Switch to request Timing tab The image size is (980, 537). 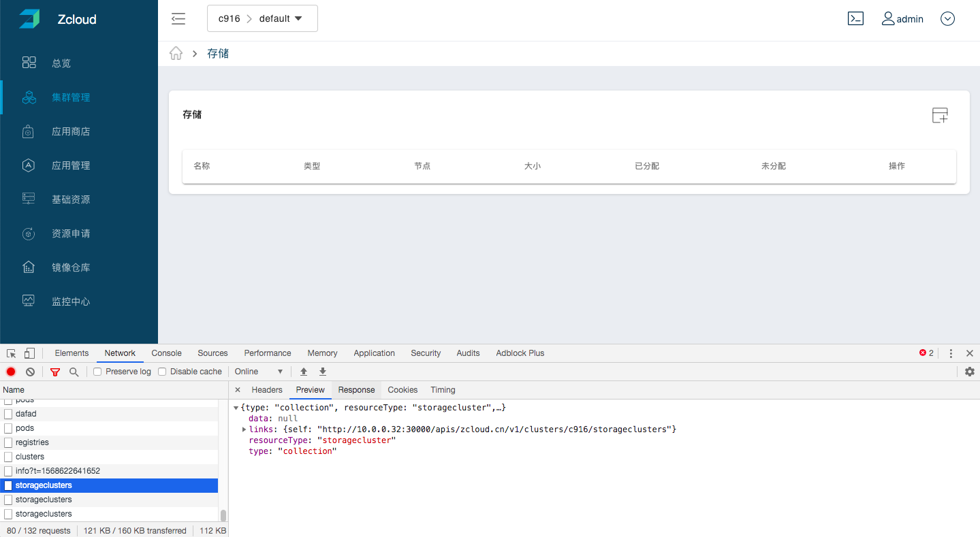pyautogui.click(x=443, y=390)
